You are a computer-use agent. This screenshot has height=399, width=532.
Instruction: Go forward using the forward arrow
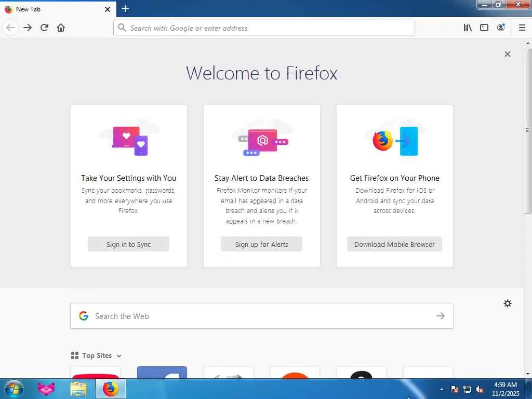(28, 28)
